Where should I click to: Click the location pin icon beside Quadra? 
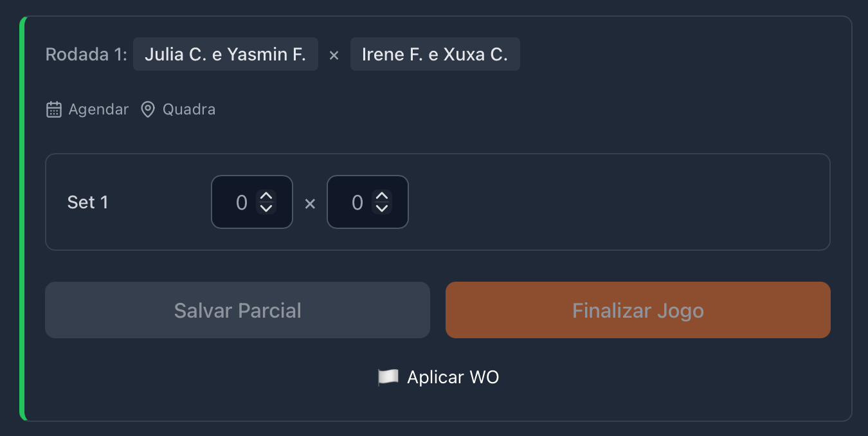[148, 109]
